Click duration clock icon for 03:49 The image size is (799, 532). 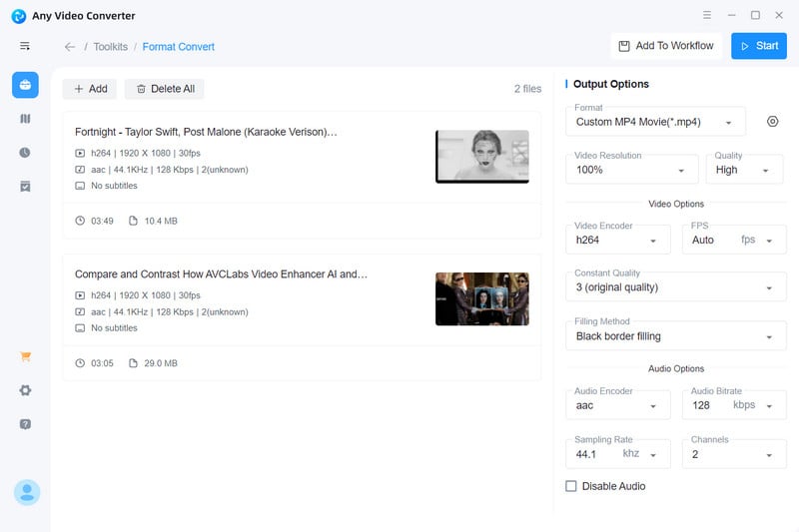(x=80, y=221)
